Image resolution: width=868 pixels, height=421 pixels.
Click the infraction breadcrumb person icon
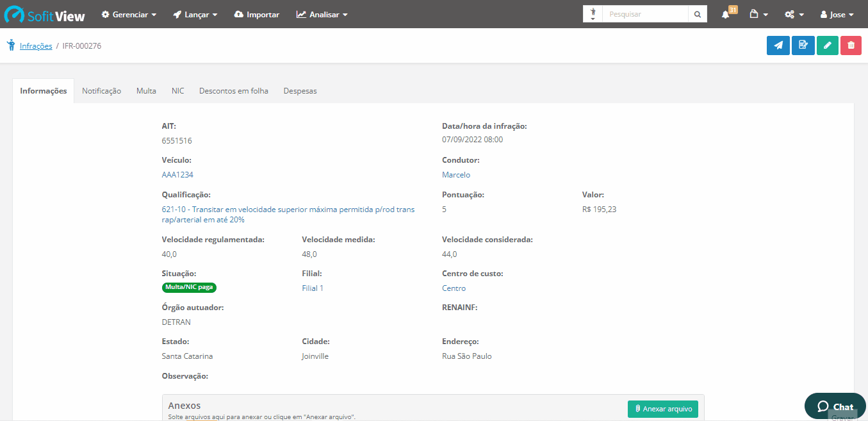pos(11,45)
